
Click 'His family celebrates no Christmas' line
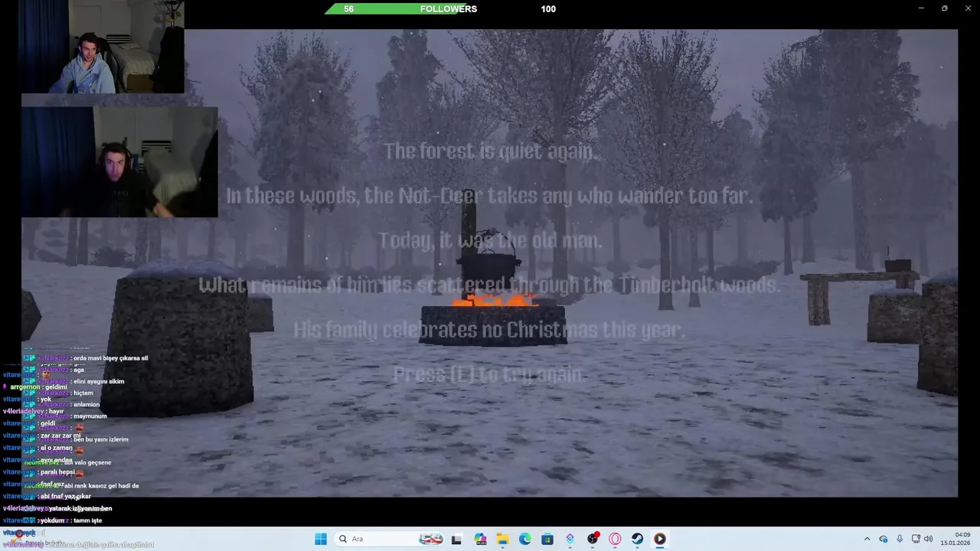point(489,330)
